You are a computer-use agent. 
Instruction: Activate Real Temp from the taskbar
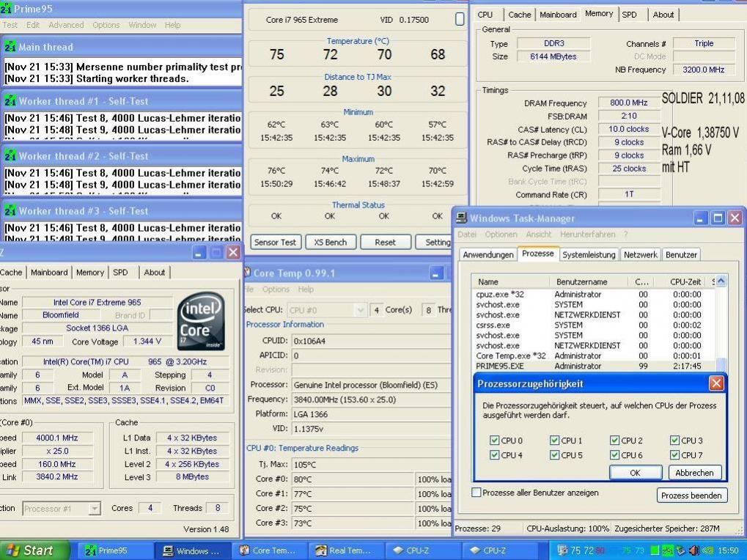click(x=346, y=550)
